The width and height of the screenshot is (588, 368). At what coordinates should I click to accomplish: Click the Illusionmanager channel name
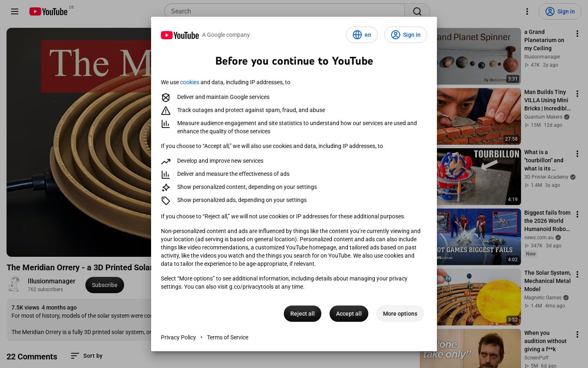tap(51, 281)
